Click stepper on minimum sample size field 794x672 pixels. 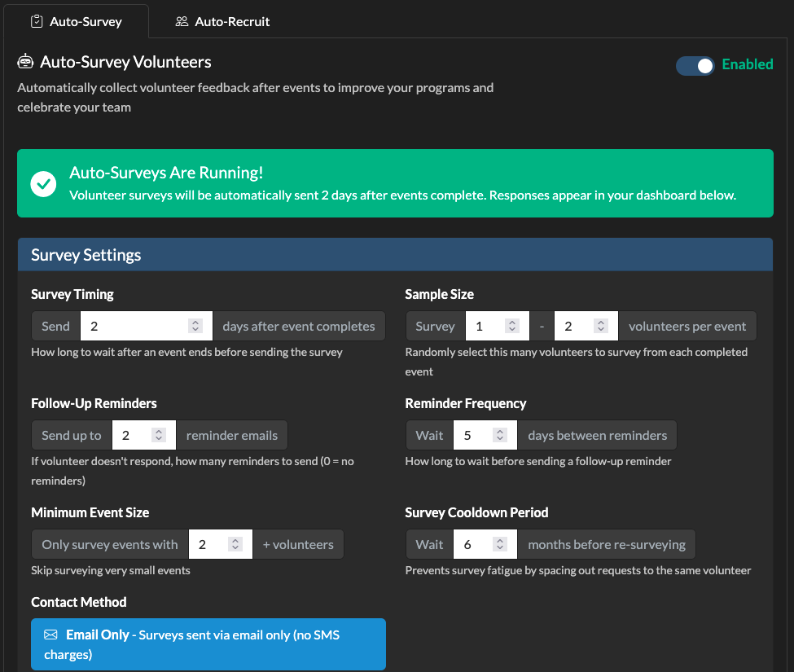pos(511,326)
